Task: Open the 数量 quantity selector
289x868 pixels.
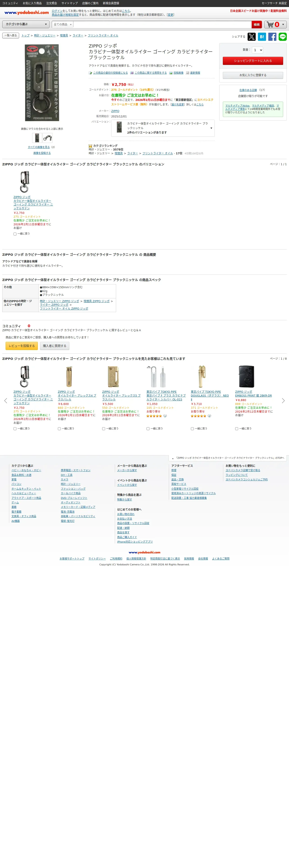Action: (x=257, y=50)
